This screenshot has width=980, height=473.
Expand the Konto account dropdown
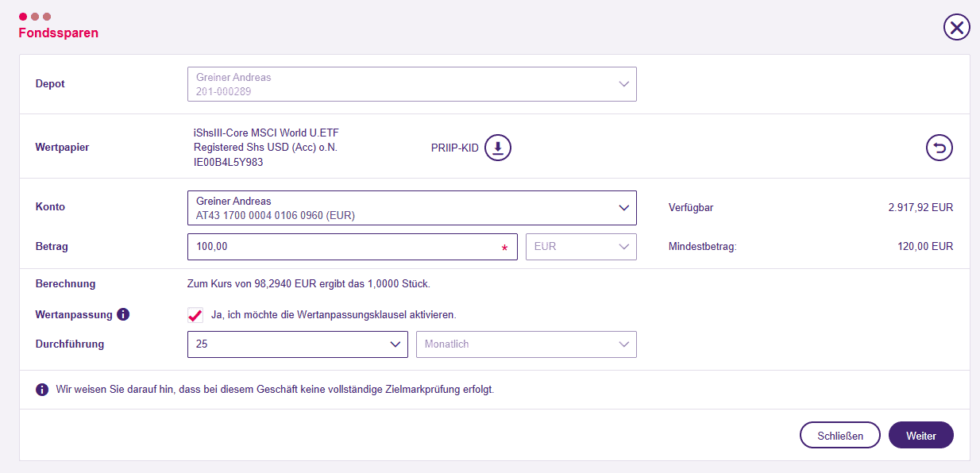pyautogui.click(x=412, y=208)
